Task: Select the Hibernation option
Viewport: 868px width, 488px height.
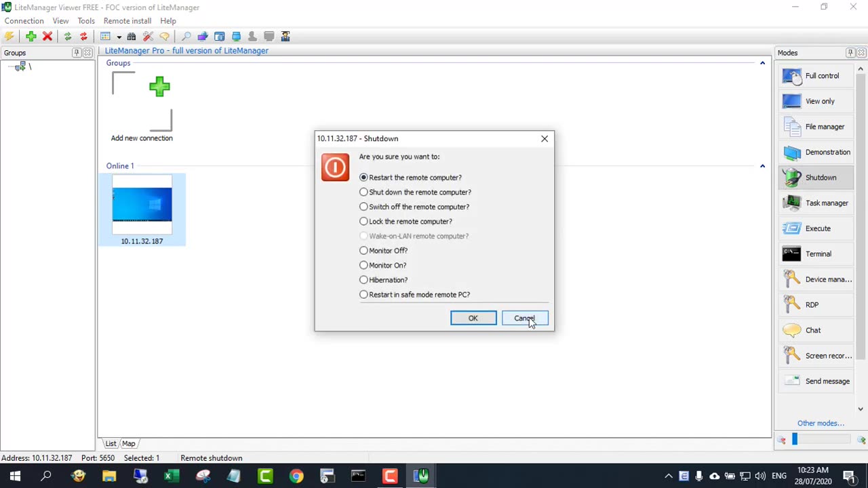Action: click(384, 280)
